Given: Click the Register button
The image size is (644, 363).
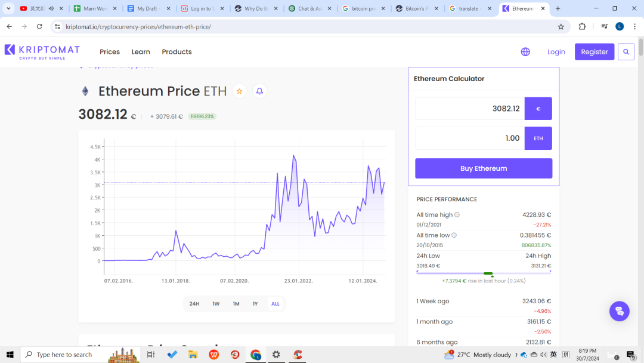Looking at the screenshot, I should (595, 52).
